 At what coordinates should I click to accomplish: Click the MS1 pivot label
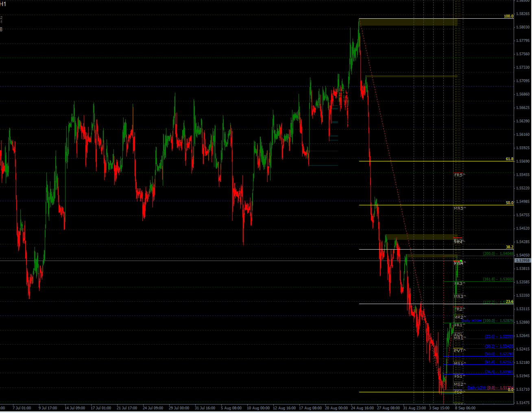460,363
